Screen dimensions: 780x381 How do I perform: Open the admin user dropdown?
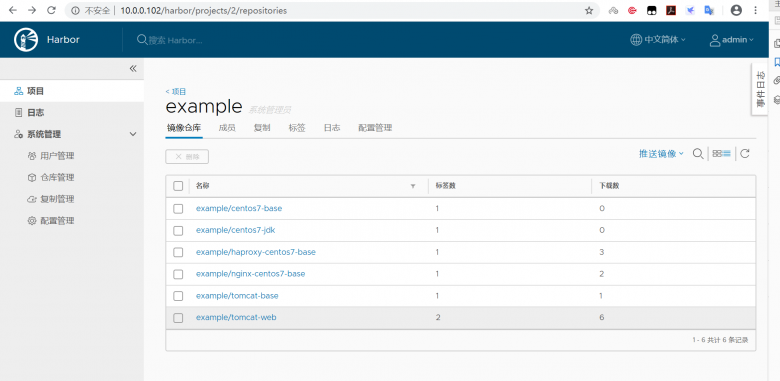[x=731, y=40]
